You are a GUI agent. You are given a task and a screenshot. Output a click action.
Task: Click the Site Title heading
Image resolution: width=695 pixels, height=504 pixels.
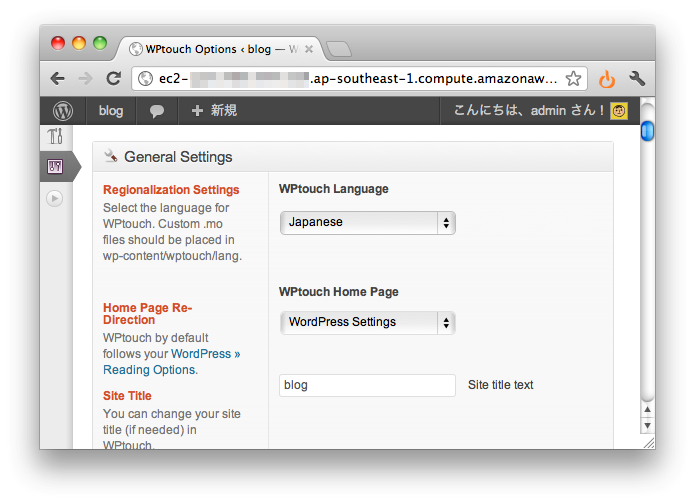tap(127, 396)
